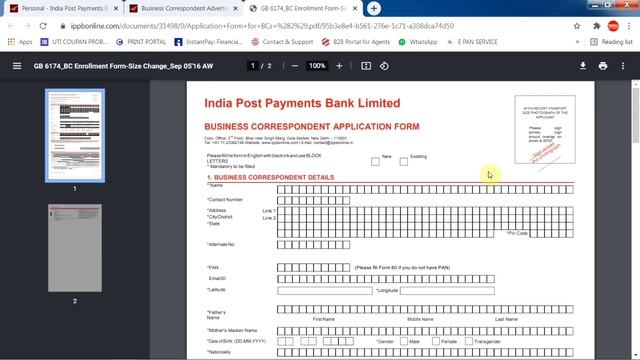640x360 pixels.
Task: Go forward in browser history
Action: tap(27, 26)
